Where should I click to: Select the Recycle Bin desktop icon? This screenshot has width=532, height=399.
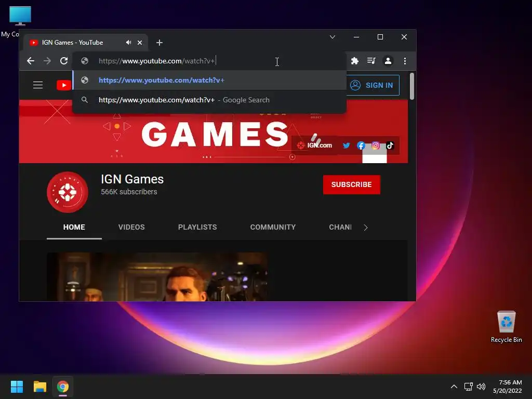coord(506,327)
